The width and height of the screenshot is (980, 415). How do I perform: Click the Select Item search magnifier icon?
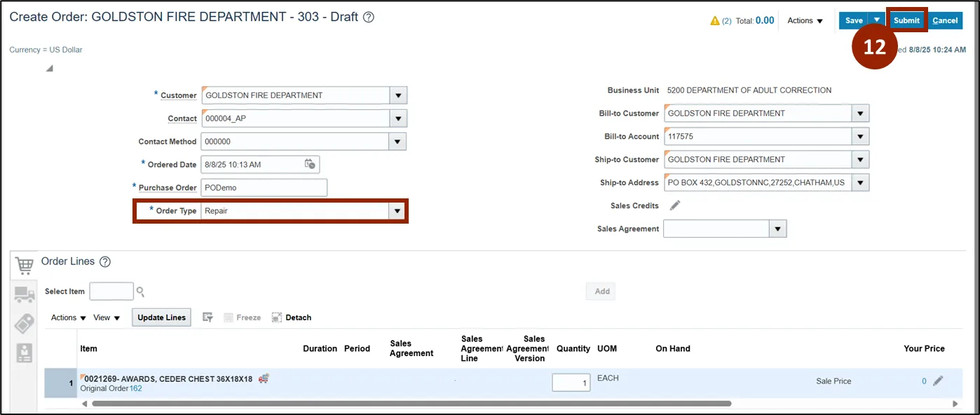[x=141, y=292]
